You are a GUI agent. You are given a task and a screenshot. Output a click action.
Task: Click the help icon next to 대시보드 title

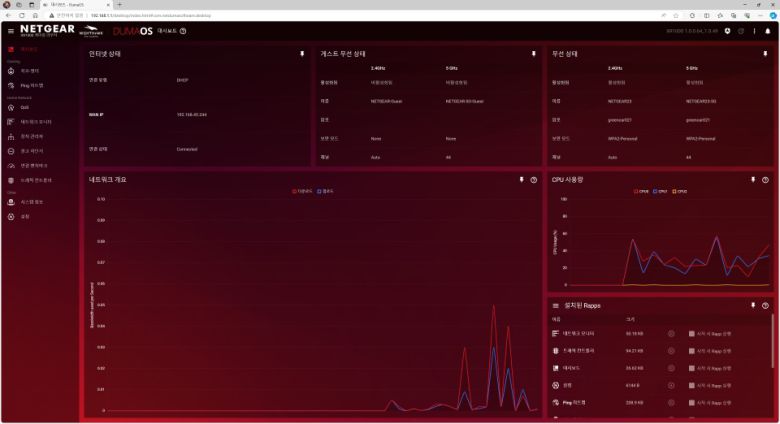(183, 31)
